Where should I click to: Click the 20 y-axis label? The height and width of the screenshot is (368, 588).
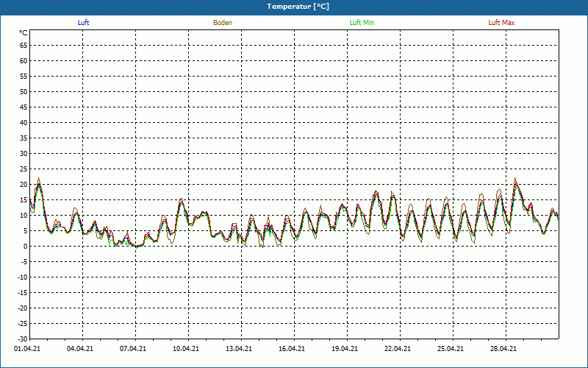[24, 185]
